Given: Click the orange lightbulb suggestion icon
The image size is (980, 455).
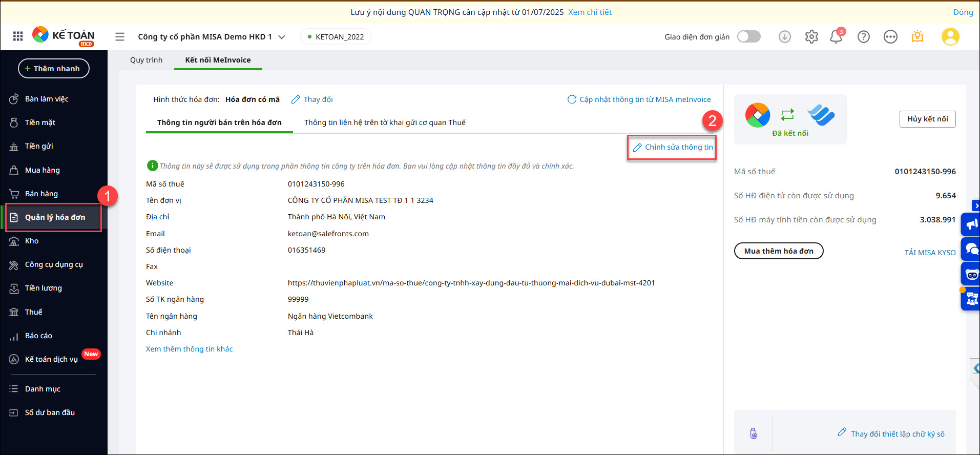Looking at the screenshot, I should 918,37.
